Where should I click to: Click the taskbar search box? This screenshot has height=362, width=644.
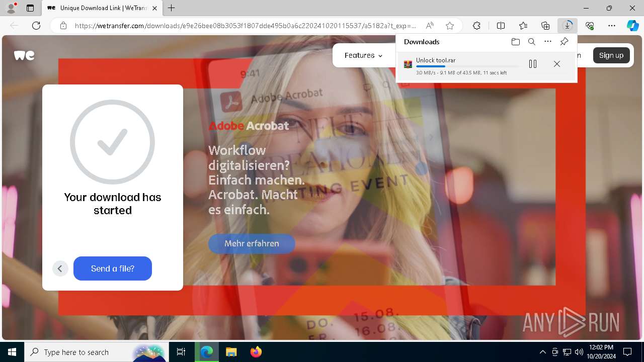96,352
